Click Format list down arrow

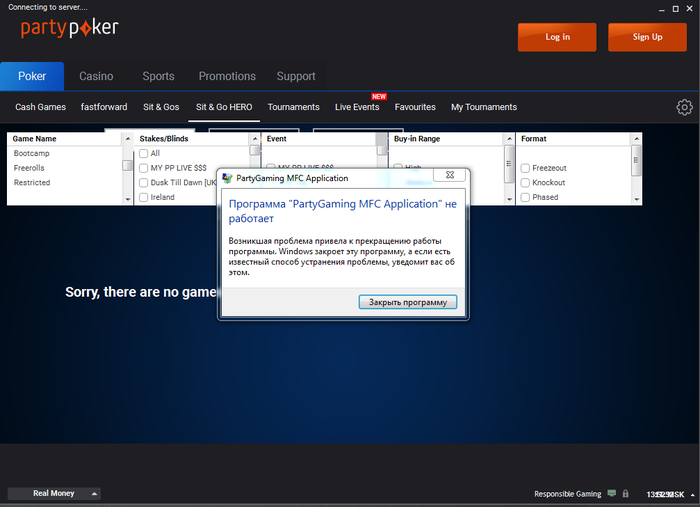point(637,199)
